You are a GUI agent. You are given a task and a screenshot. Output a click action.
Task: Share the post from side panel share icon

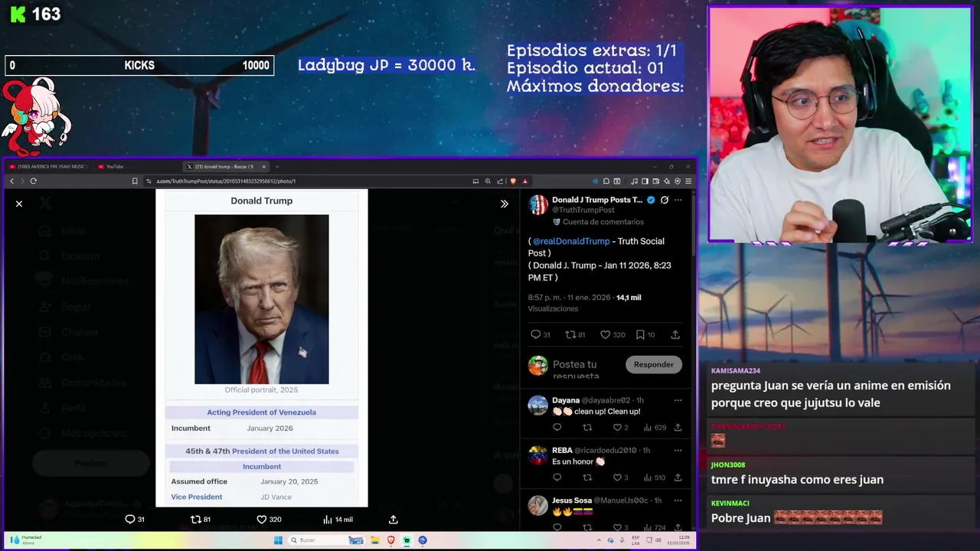click(x=675, y=334)
